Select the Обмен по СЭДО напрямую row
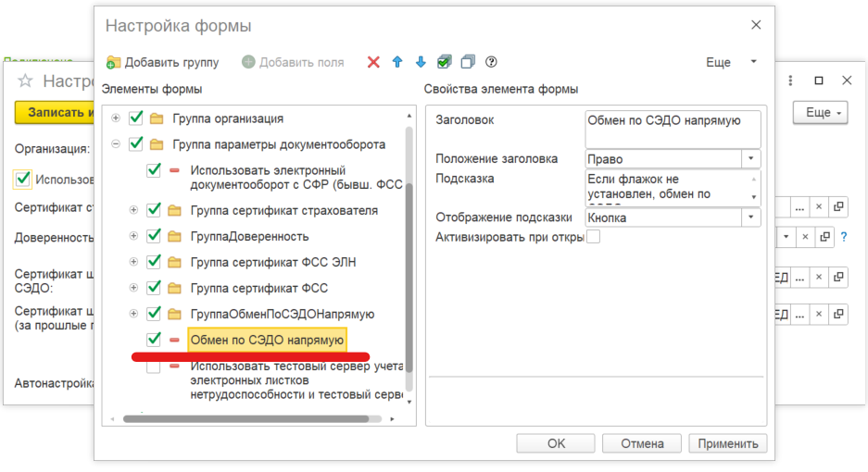 [x=267, y=340]
